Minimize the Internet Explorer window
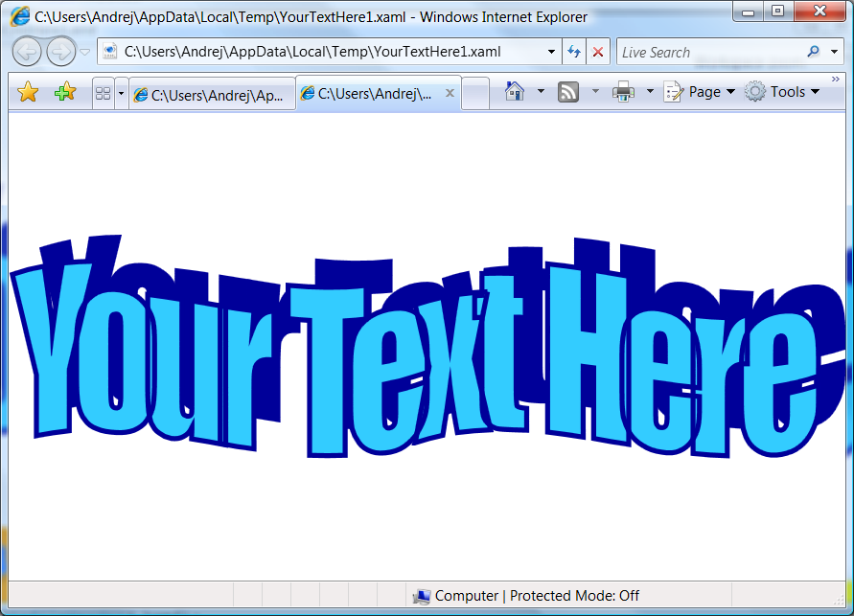 coord(749,11)
